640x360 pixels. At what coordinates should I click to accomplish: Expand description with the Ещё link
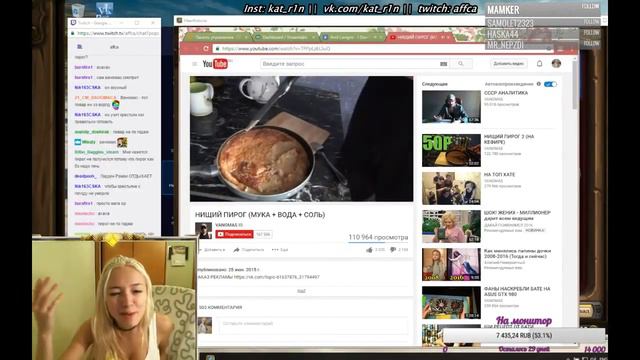click(301, 291)
